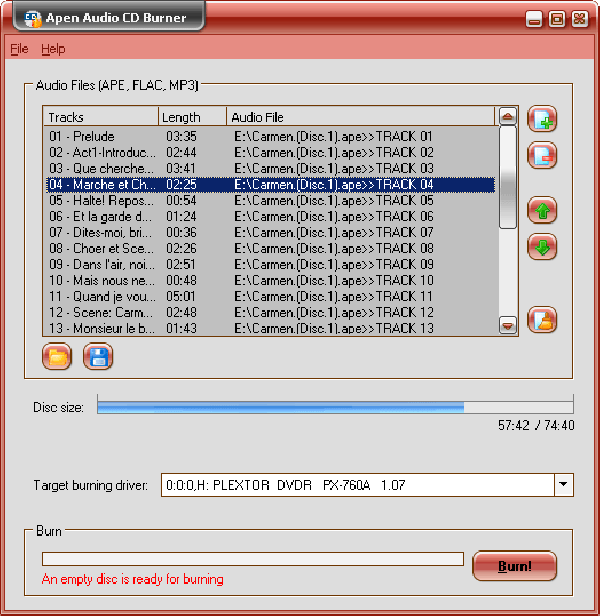Open a project with the folder icon
The width and height of the screenshot is (600, 616).
[x=57, y=357]
